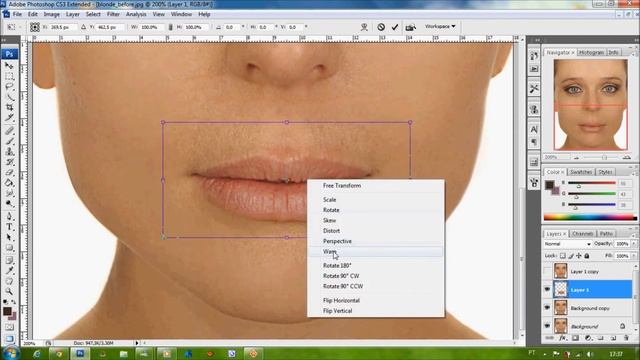Screen dimensions: 640x360
Task: Choose Warp from the context menu
Action: coord(376,252)
